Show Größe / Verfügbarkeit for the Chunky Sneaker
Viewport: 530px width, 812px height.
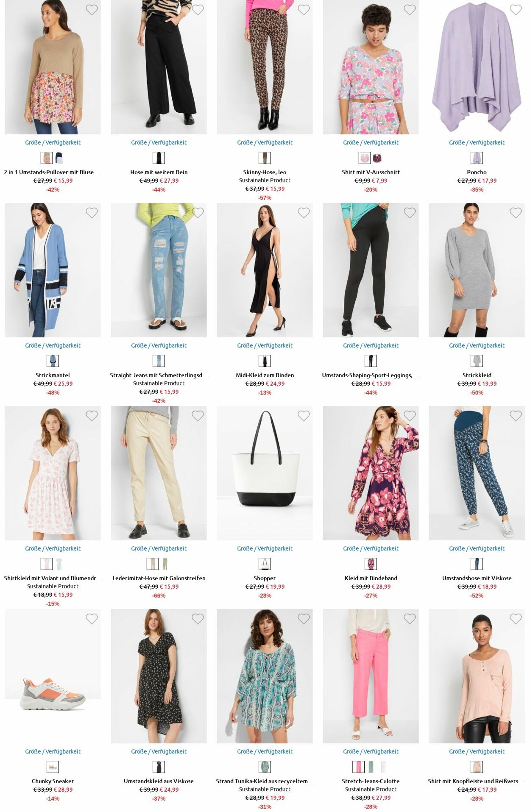pos(53,751)
